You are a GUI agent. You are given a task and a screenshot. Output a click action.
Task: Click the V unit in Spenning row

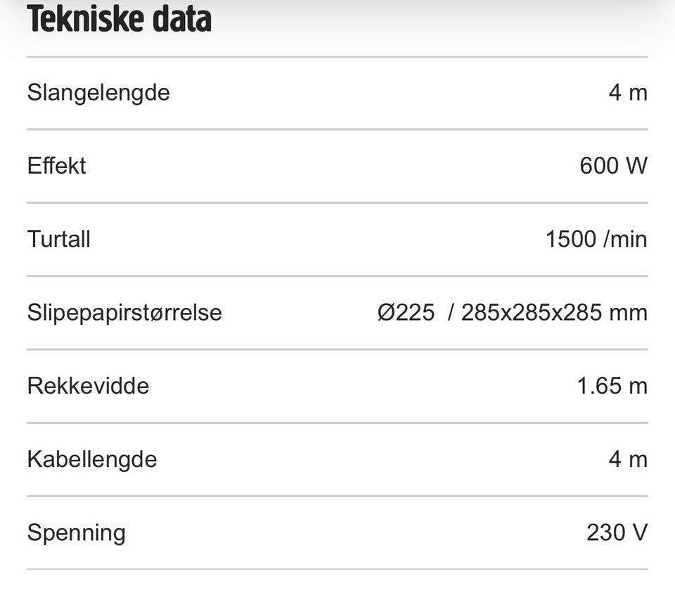point(640,532)
